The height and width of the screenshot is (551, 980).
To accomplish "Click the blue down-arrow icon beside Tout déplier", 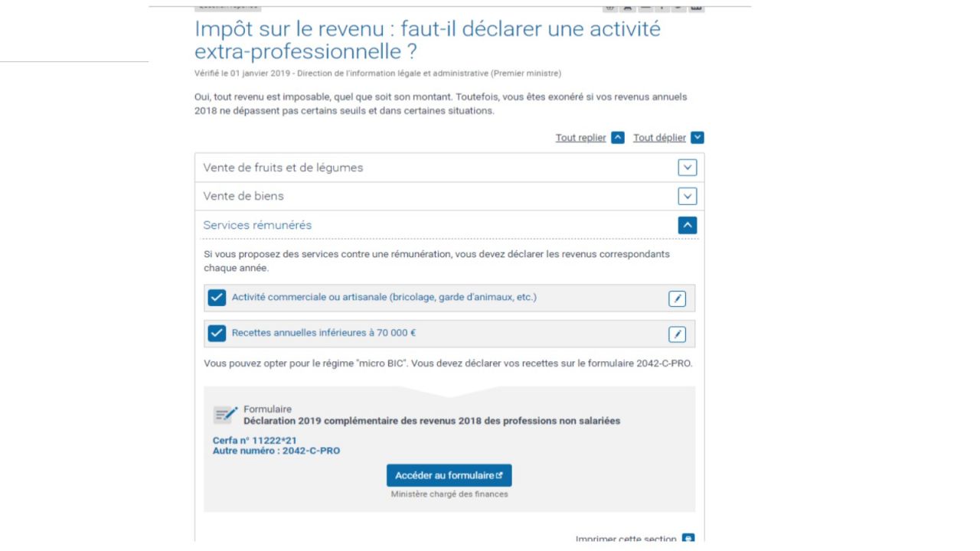I will 697,138.
